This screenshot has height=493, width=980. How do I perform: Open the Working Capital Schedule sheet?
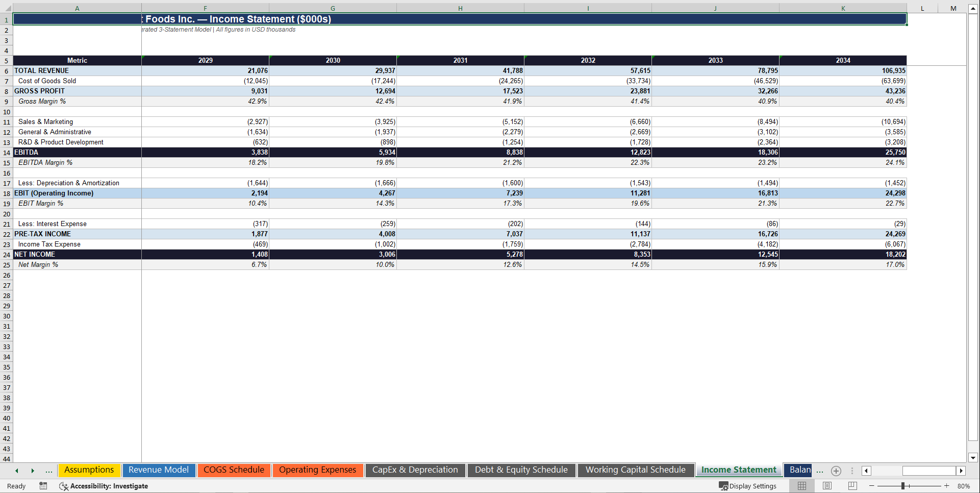click(x=636, y=470)
